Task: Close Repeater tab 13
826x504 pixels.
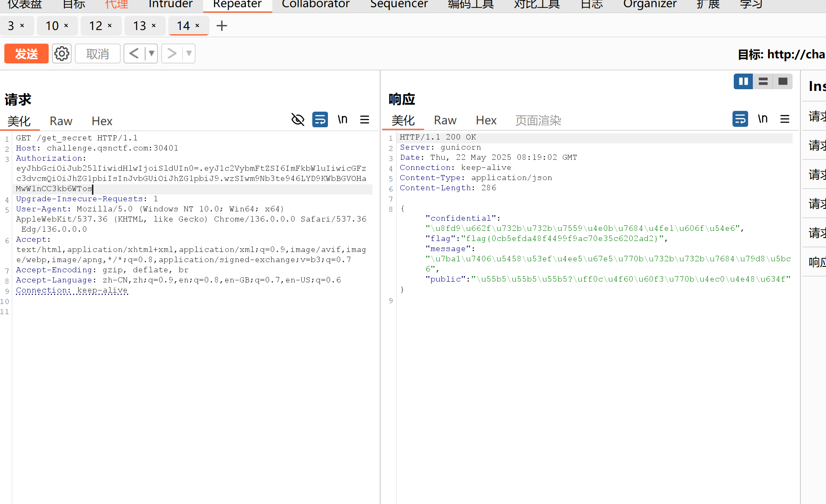Action: coord(154,26)
